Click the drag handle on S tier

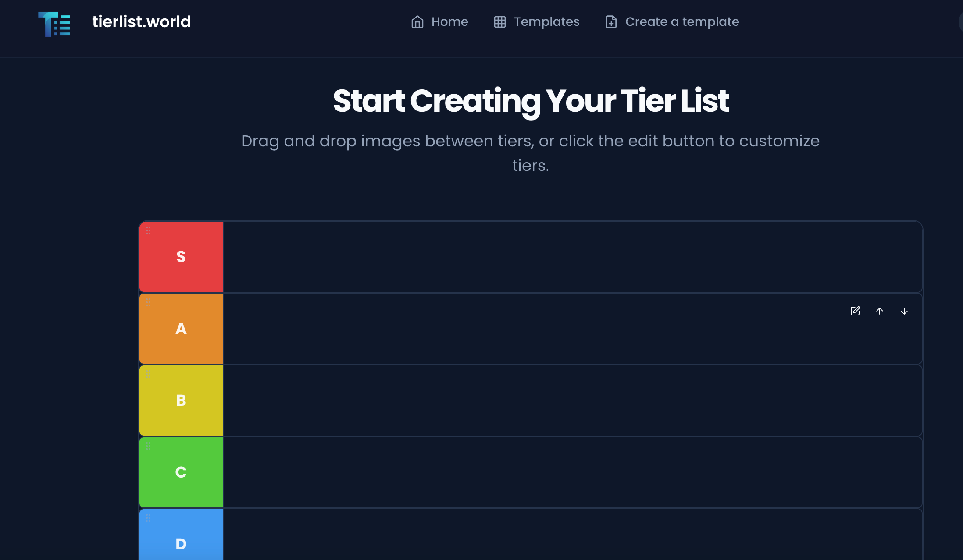pyautogui.click(x=148, y=230)
